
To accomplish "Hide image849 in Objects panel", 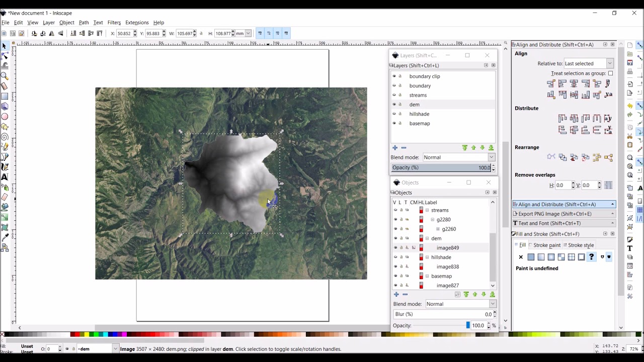I will click(395, 248).
